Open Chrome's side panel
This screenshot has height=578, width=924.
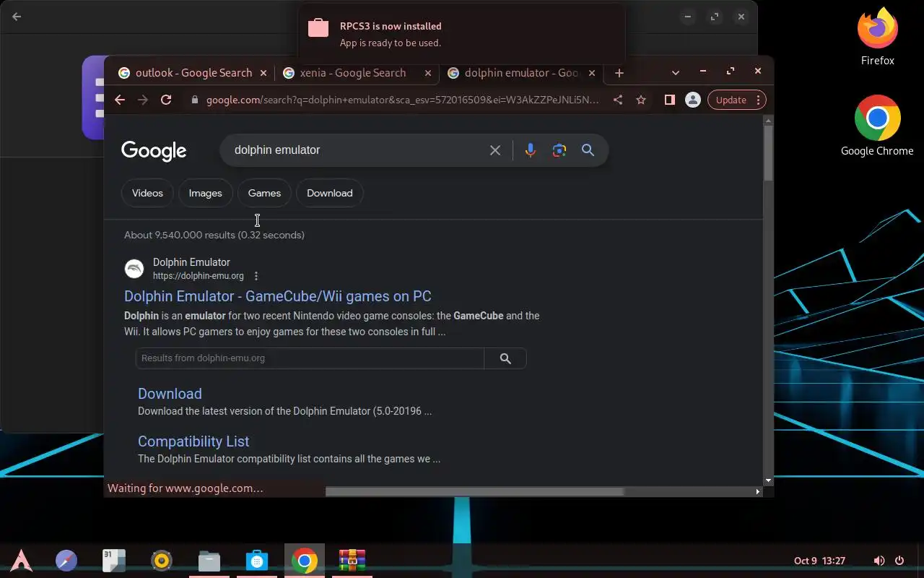669,100
